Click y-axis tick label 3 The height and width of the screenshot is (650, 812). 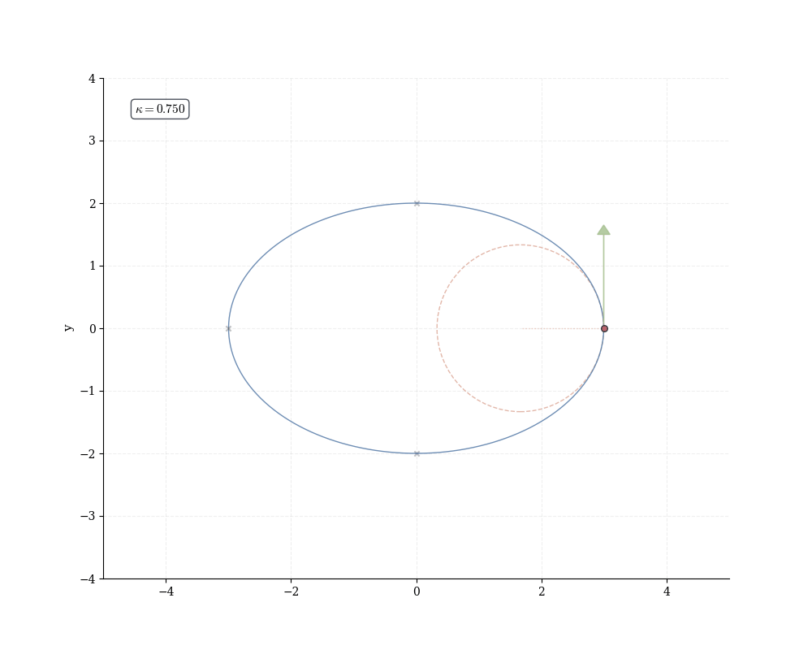tap(92, 141)
